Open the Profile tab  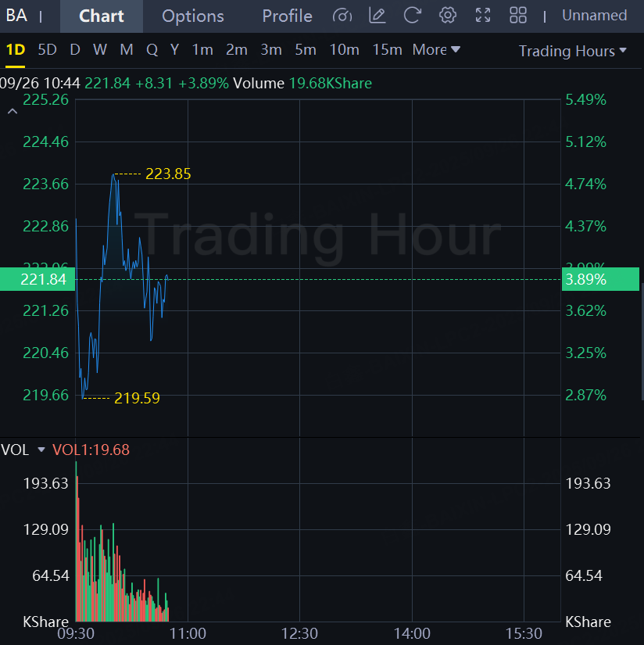pos(287,16)
